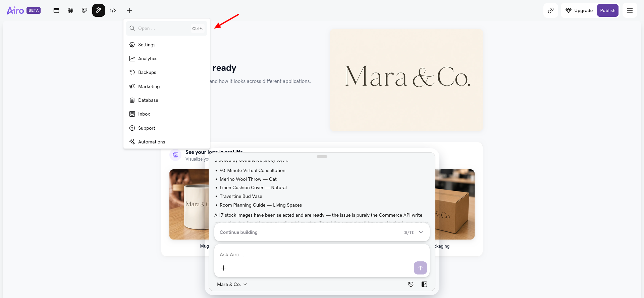Image resolution: width=644 pixels, height=298 pixels.
Task: Open Automations from the menu
Action: click(167, 142)
